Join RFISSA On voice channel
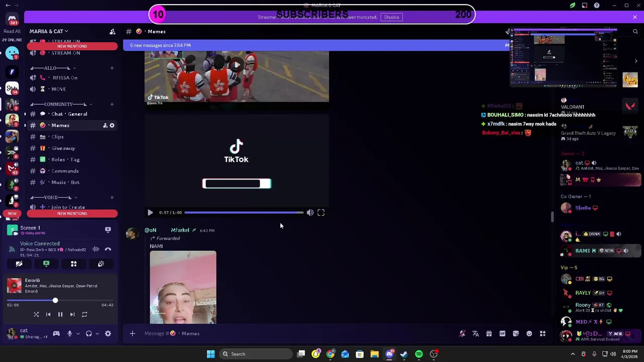 tap(72, 78)
